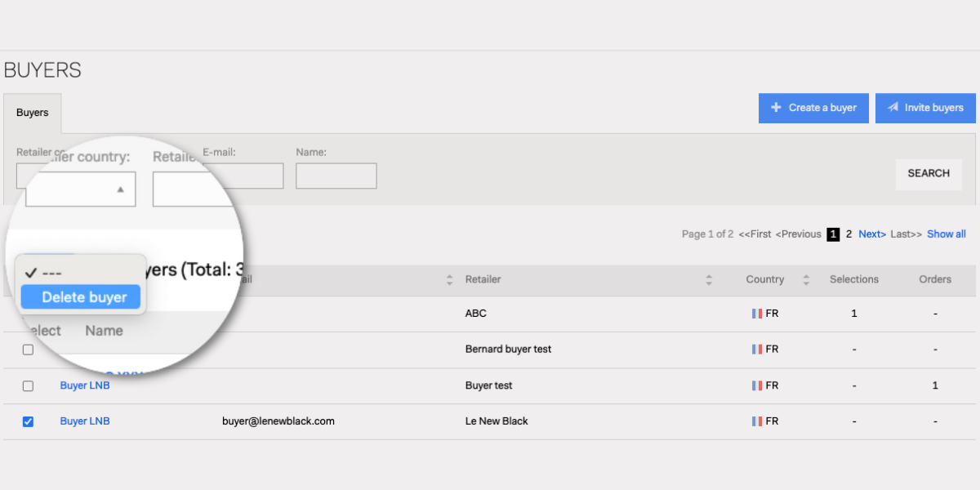
Task: Click the Buyer test retailer cell
Action: click(x=489, y=385)
